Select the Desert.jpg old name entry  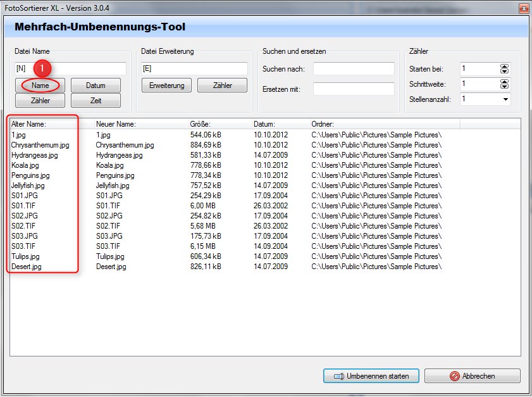27,267
